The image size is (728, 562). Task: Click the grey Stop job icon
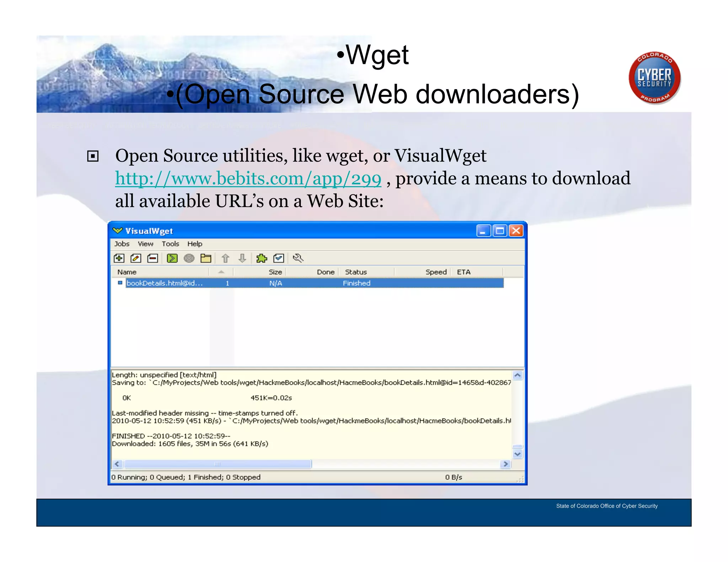coord(189,258)
